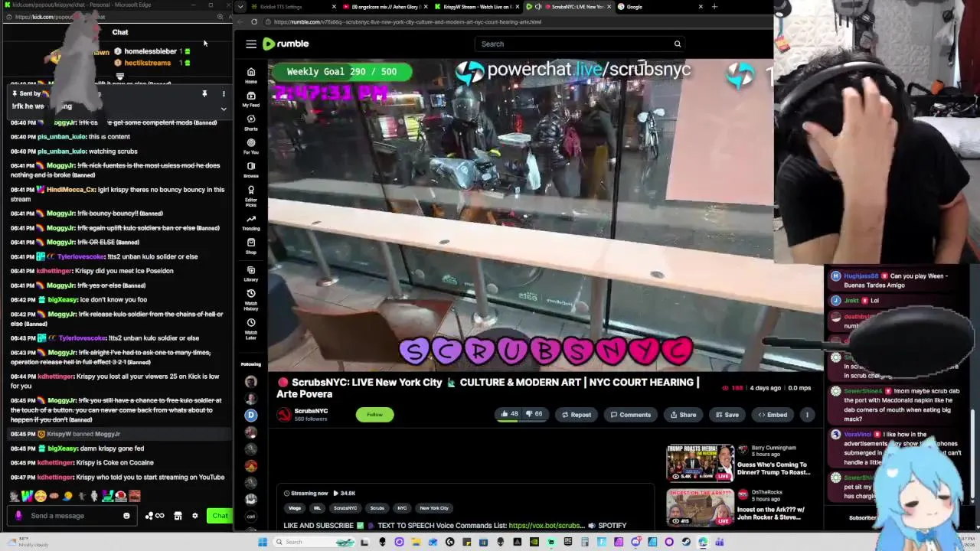Open Watch History in Rumble sidebar

pos(250,301)
